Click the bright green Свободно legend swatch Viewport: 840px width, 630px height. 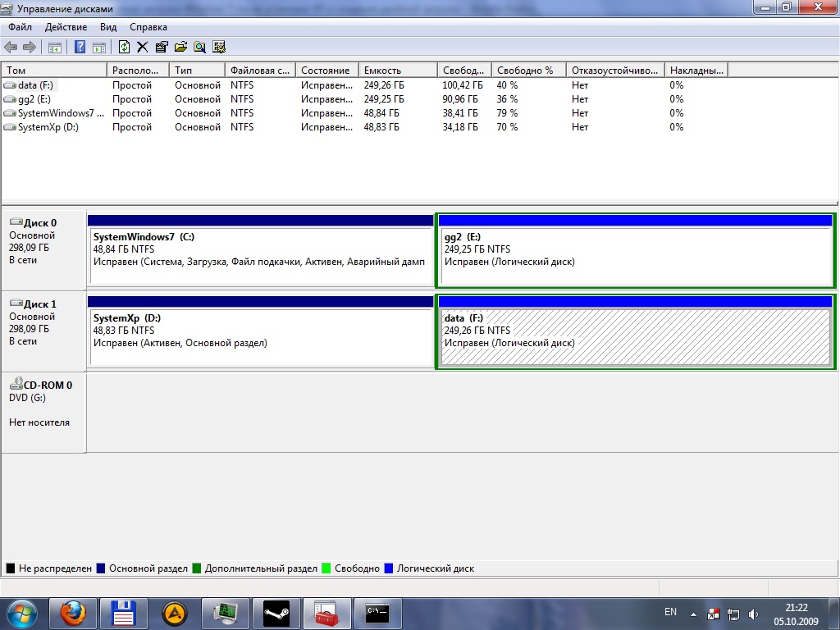326,568
